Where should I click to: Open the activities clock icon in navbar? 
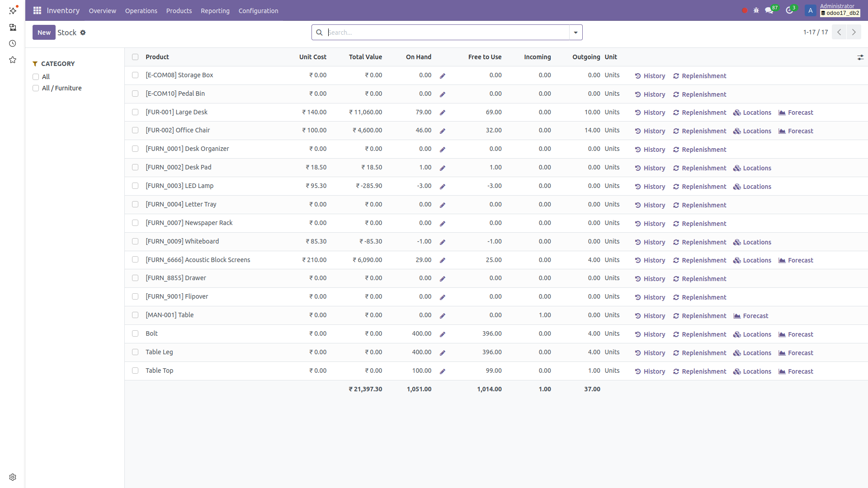(x=789, y=10)
